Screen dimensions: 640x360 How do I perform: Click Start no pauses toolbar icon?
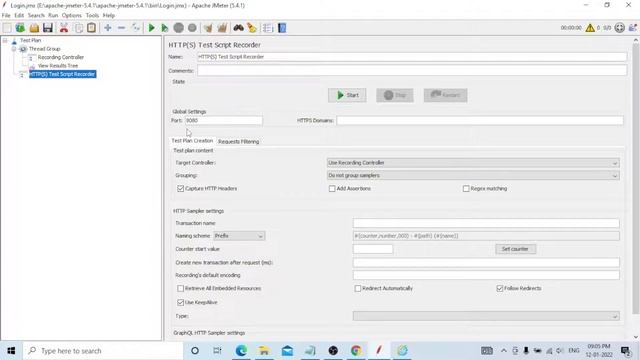(x=164, y=28)
